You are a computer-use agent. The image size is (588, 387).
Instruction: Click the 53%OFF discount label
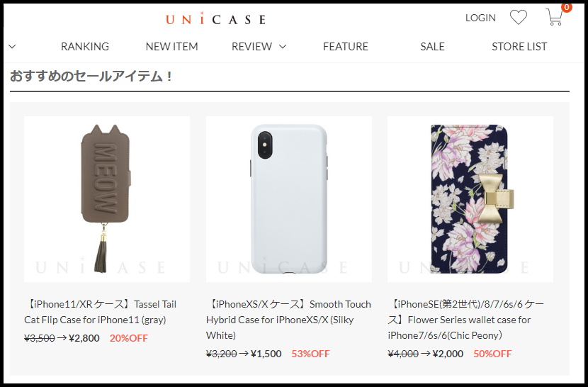pos(310,354)
